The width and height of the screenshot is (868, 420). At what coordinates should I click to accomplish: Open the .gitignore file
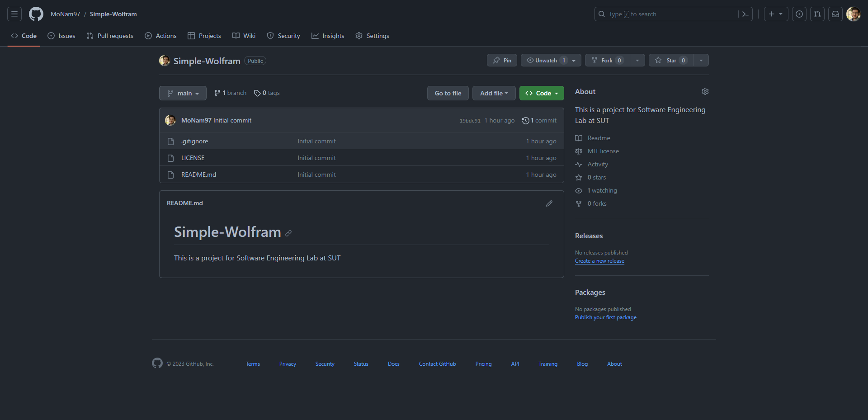[x=195, y=142]
